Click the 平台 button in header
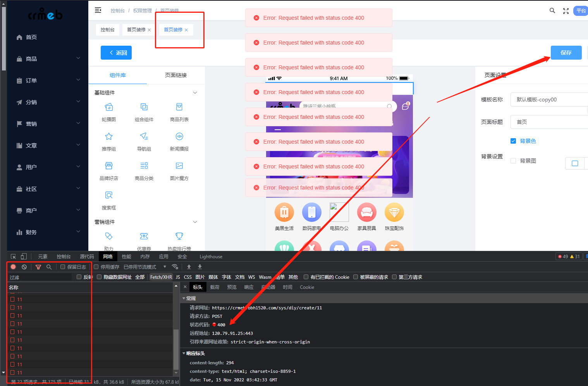 coord(581,11)
